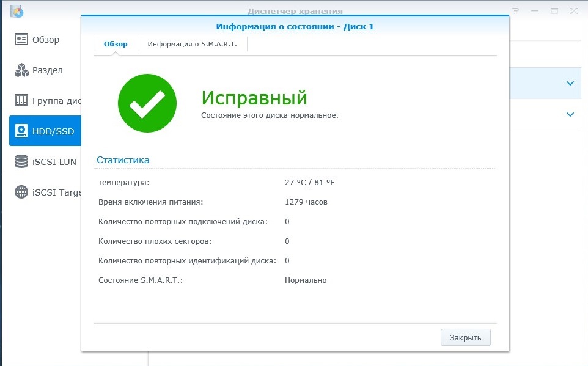
Task: Expand the first disk row chevron
Action: pyautogui.click(x=570, y=83)
